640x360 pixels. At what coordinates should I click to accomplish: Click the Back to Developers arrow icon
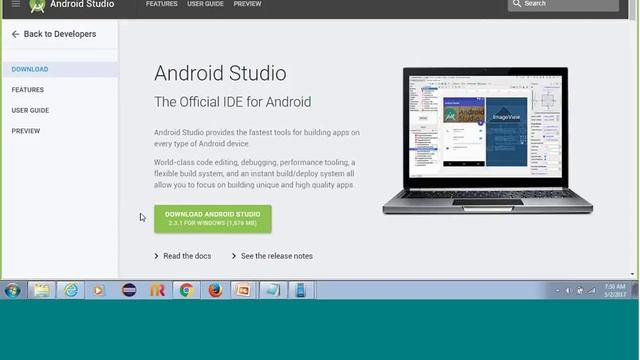pos(16,34)
